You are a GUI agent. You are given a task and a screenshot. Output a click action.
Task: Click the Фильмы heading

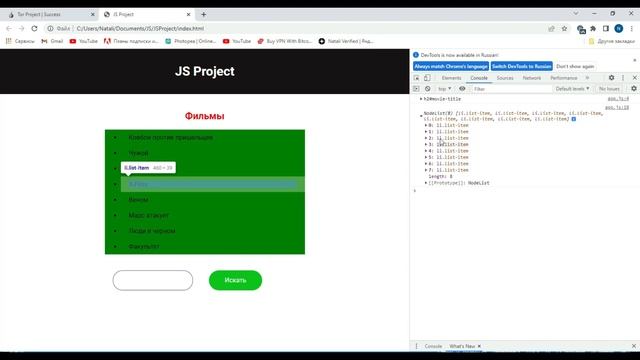click(x=204, y=116)
